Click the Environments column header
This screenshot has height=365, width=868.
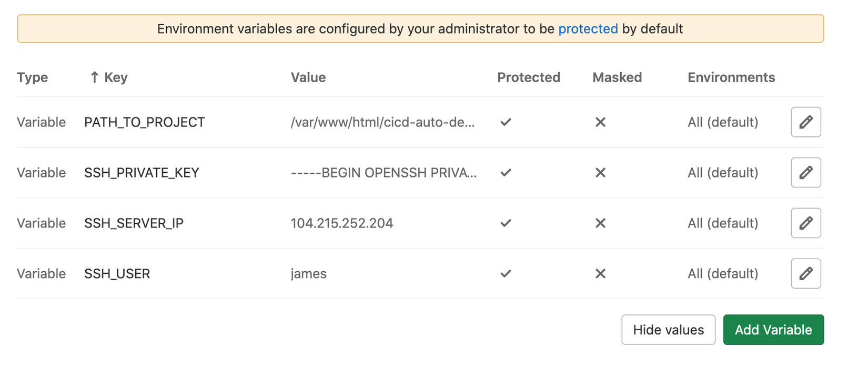731,77
